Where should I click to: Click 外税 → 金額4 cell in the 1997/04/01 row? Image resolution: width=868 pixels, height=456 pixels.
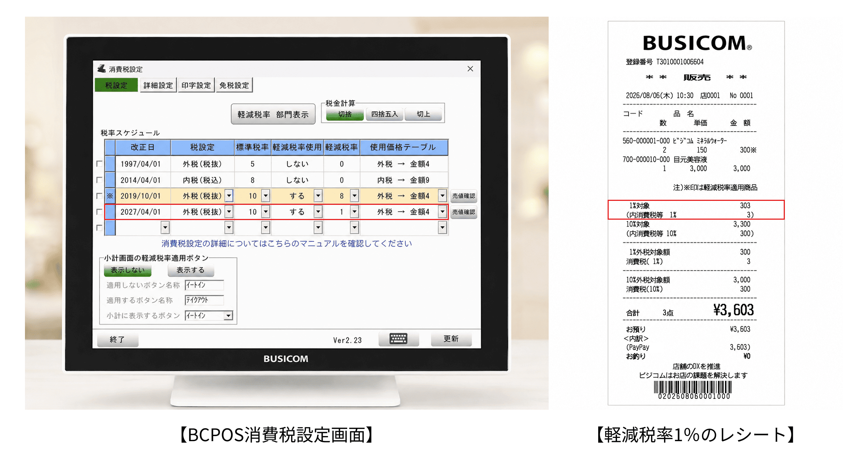(404, 164)
